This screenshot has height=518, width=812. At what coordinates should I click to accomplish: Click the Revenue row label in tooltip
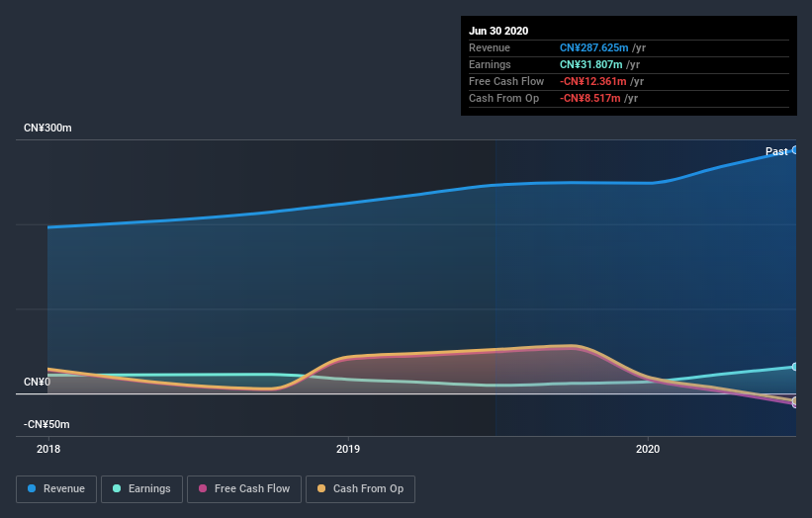click(490, 47)
